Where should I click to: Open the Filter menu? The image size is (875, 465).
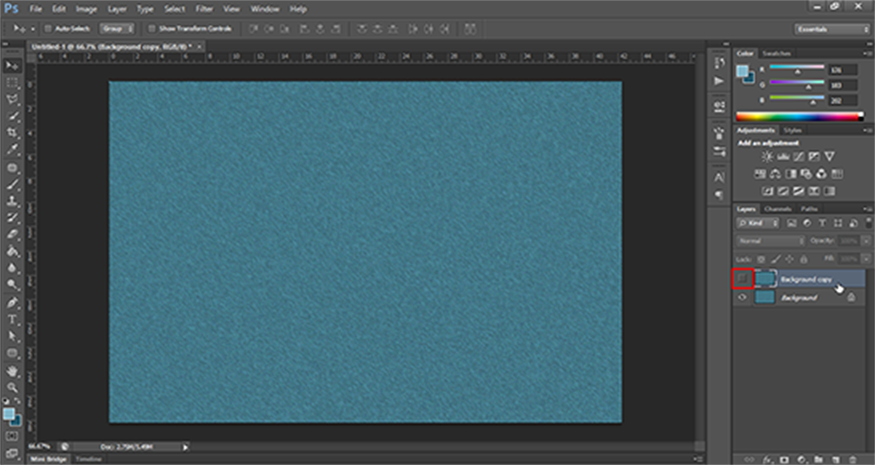[x=204, y=9]
